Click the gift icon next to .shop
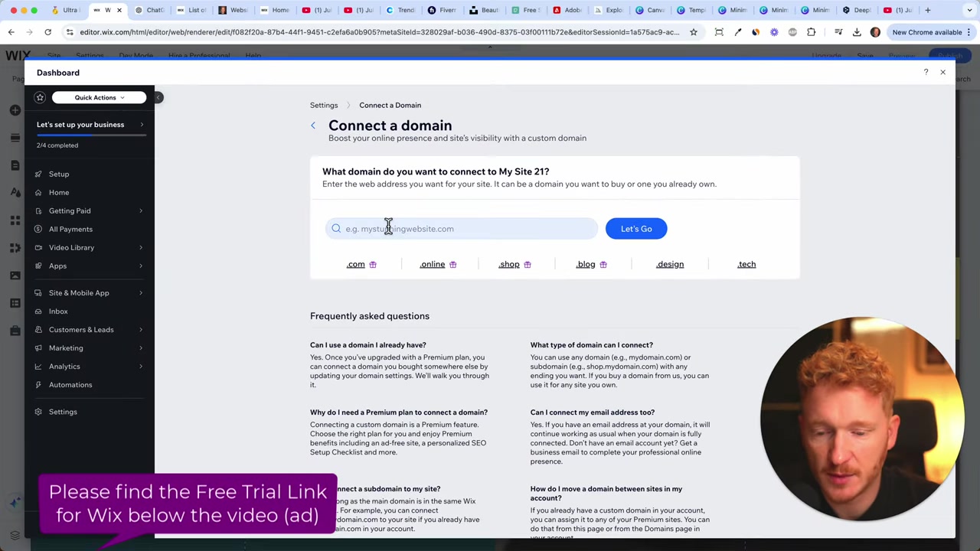The image size is (980, 551). pos(527,265)
